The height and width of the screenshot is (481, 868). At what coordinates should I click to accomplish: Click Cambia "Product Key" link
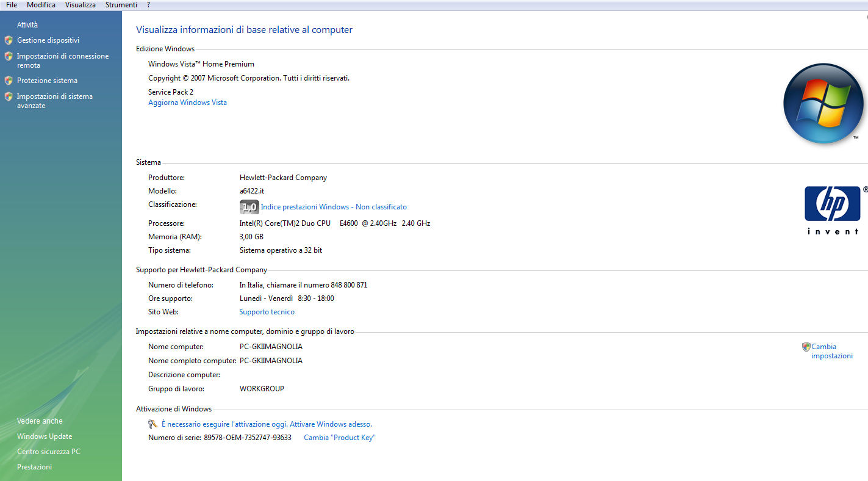339,438
